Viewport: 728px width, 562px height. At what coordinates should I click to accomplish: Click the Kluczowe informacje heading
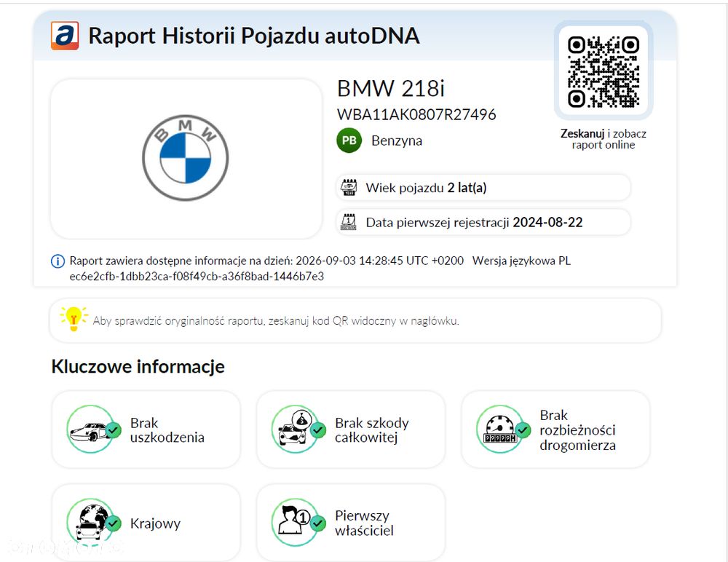coord(138,366)
